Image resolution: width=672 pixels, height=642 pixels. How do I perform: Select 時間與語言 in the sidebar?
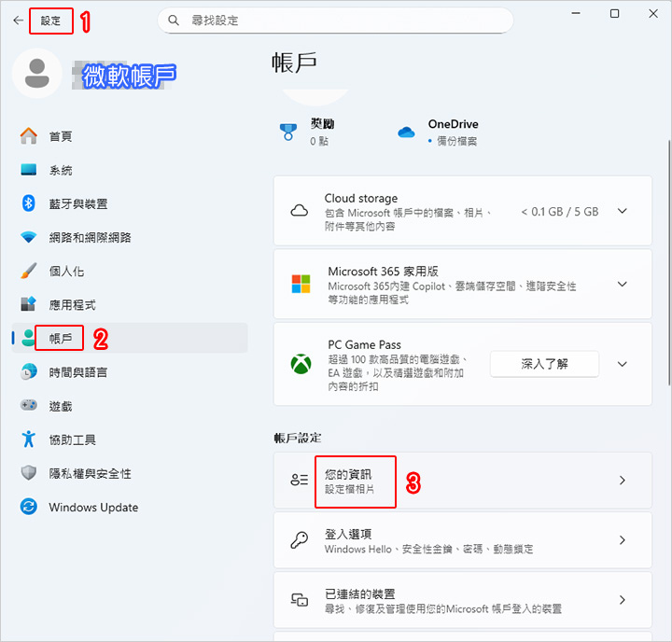pyautogui.click(x=130, y=371)
